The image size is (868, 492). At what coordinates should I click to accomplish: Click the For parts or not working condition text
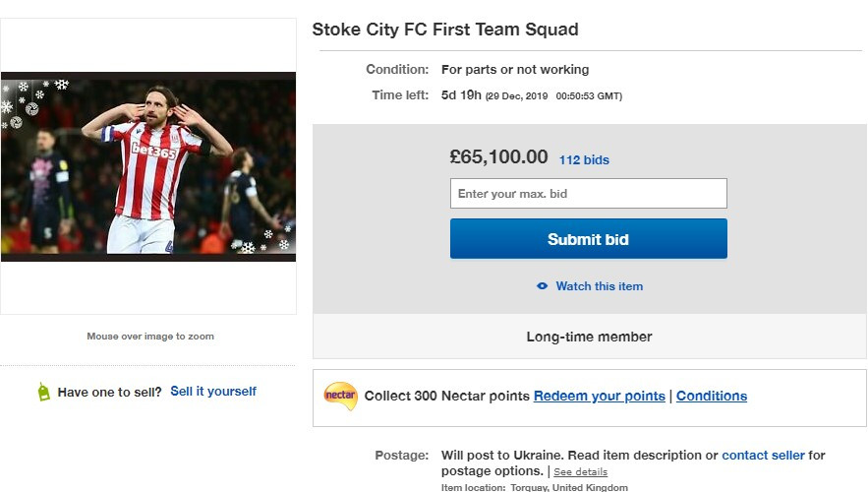tap(515, 70)
